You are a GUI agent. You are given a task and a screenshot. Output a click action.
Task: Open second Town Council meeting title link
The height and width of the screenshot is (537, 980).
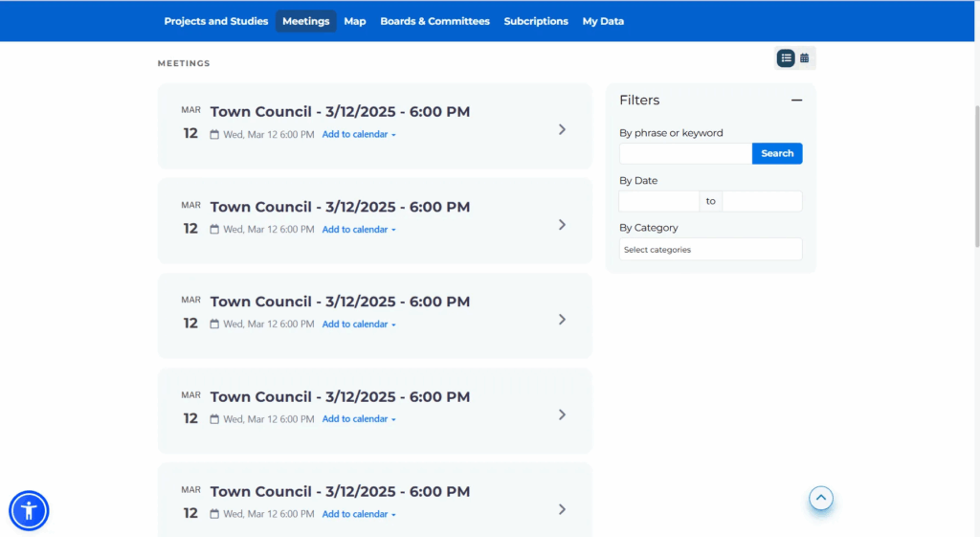[x=340, y=207]
